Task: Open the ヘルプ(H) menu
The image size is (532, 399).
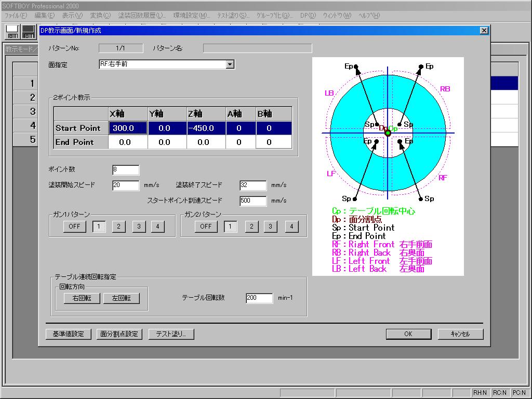Action: coord(369,16)
